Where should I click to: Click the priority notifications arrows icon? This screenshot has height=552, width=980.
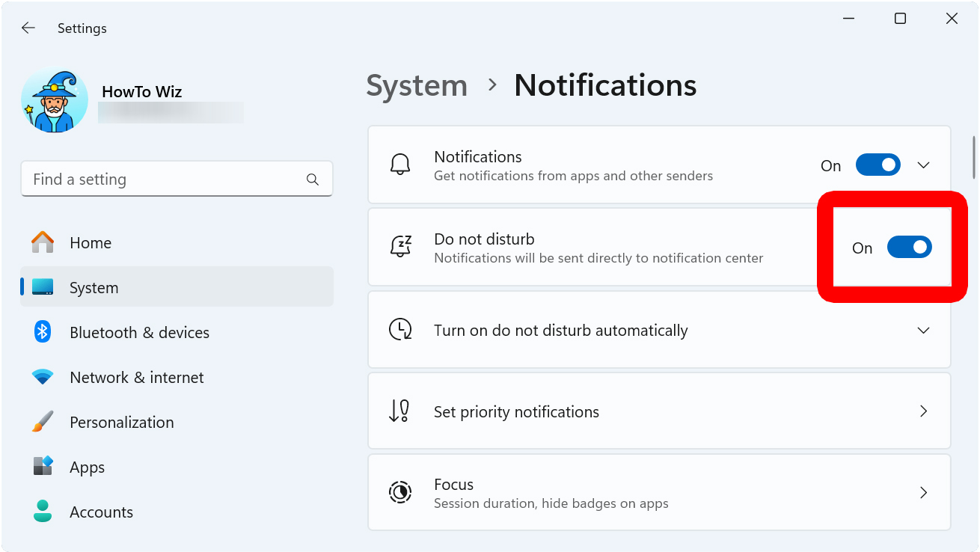(x=400, y=411)
